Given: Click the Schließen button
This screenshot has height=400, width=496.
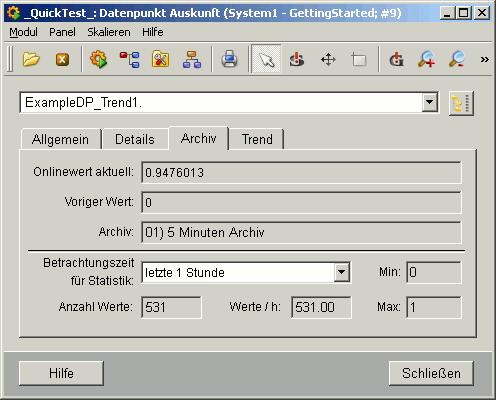Looking at the screenshot, I should point(431,373).
